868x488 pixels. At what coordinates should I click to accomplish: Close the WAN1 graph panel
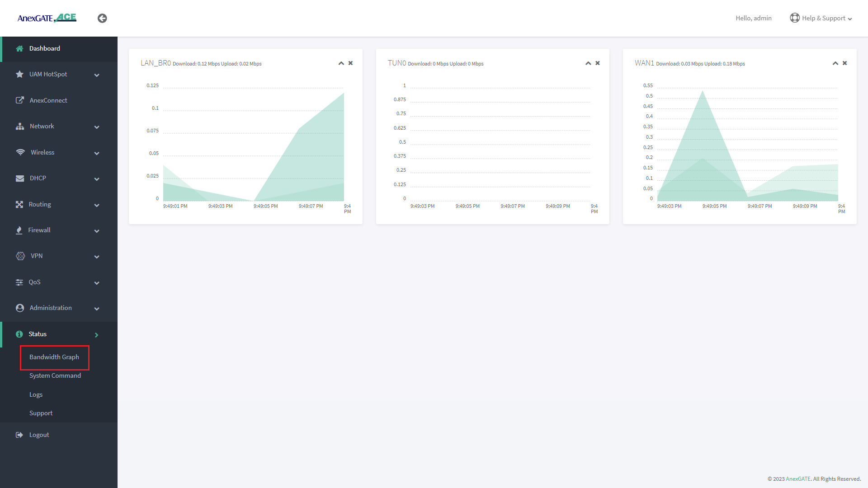[x=844, y=63]
